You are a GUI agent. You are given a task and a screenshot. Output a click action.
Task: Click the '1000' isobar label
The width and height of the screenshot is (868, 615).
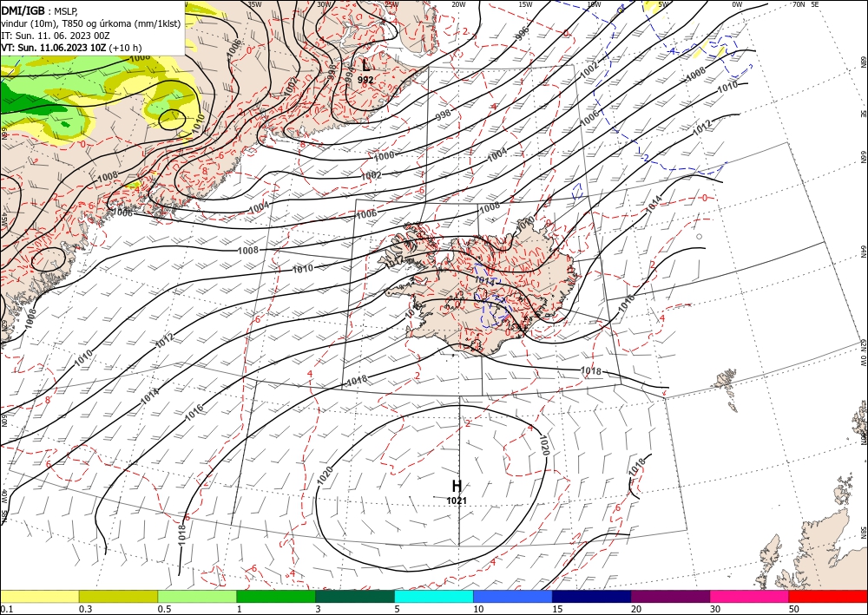point(385,156)
